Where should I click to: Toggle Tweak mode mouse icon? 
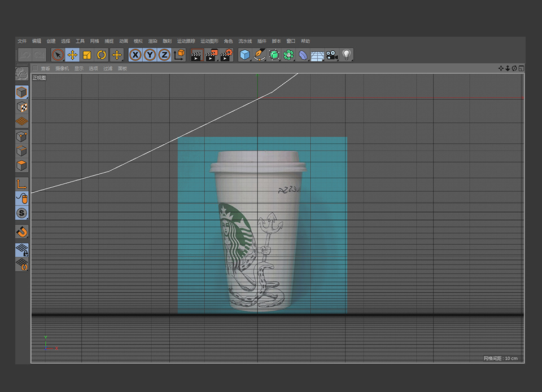pyautogui.click(x=22, y=198)
